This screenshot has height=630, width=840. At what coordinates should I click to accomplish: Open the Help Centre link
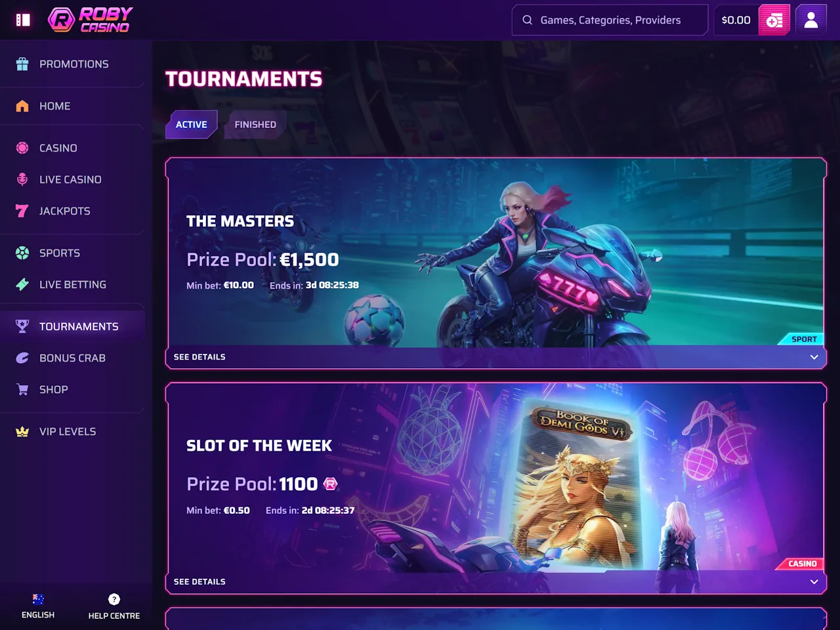(x=114, y=606)
